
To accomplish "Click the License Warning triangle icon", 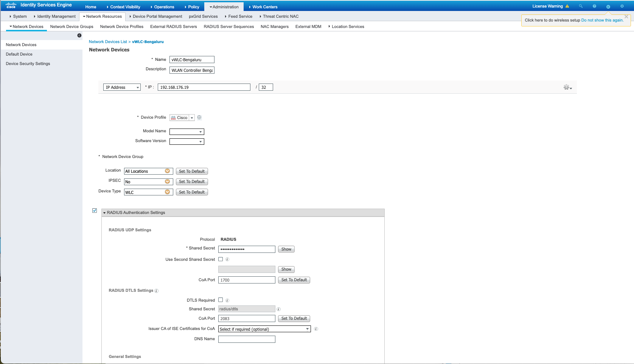I will click(567, 6).
